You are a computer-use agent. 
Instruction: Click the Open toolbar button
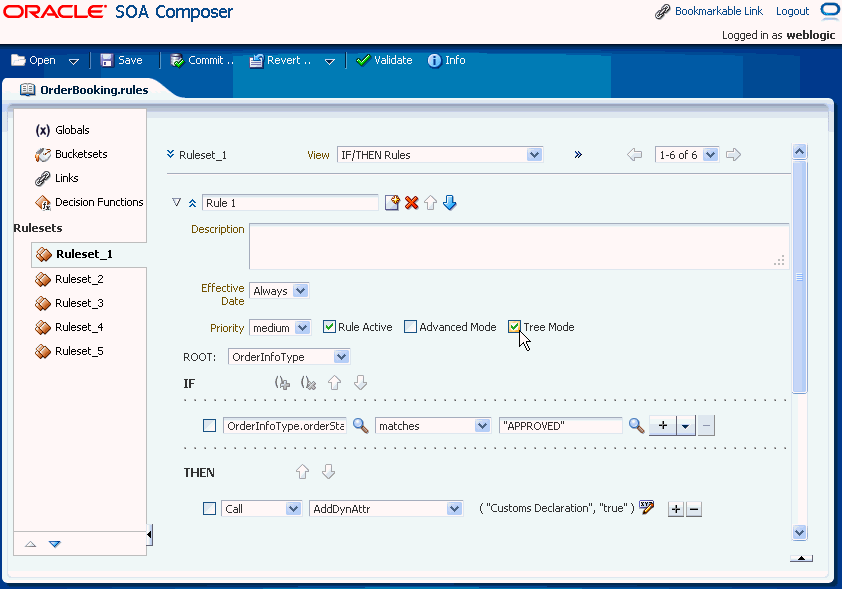33,60
